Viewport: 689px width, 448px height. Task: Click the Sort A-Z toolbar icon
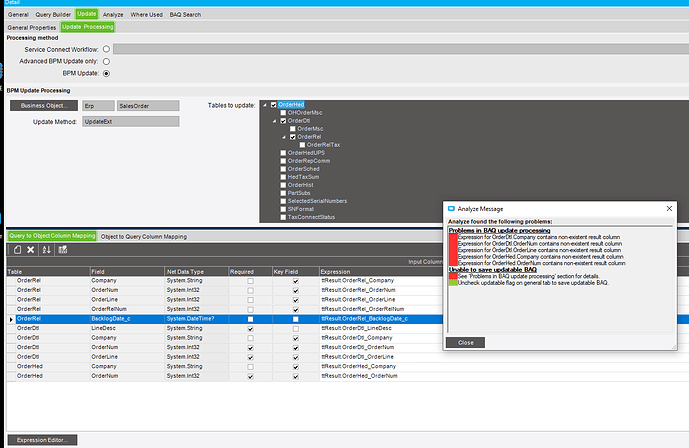[x=47, y=250]
